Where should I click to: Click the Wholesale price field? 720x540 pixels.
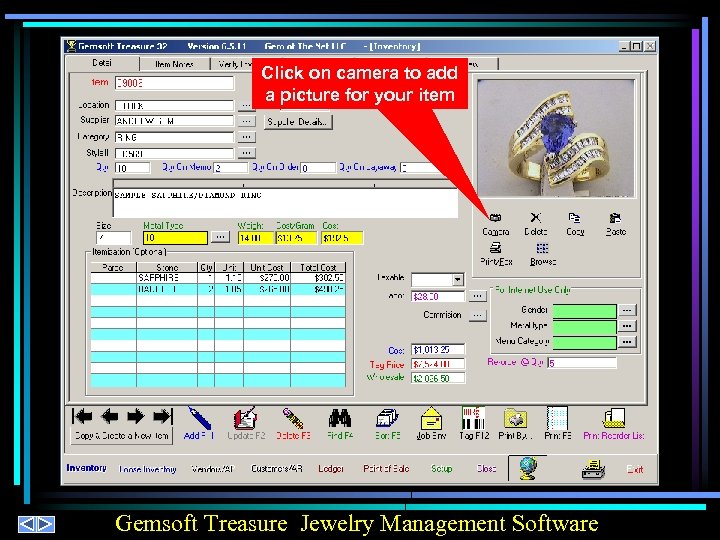tap(438, 378)
